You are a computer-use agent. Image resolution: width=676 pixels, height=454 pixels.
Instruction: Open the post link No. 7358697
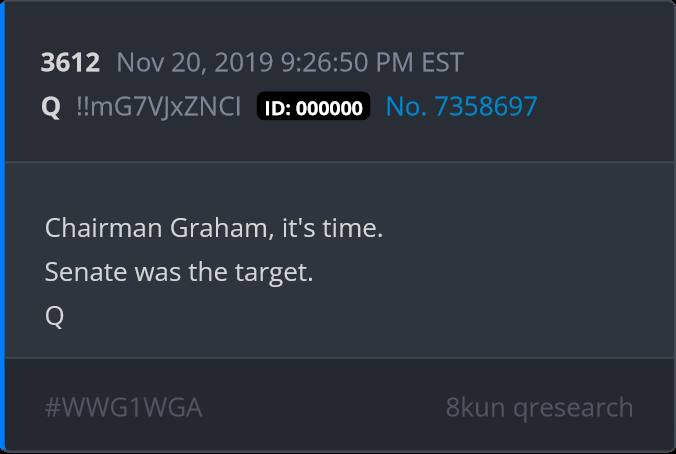(461, 106)
